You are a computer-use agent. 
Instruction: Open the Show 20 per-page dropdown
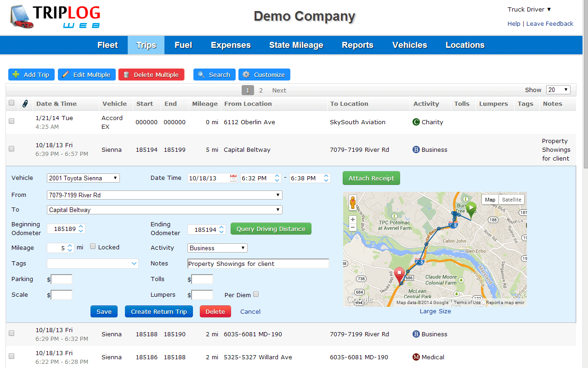pyautogui.click(x=558, y=89)
